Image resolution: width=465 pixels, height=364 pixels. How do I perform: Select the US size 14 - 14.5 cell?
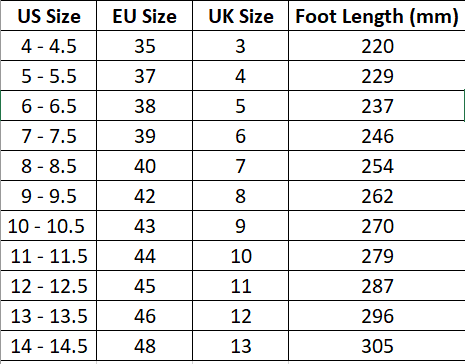pos(49,346)
